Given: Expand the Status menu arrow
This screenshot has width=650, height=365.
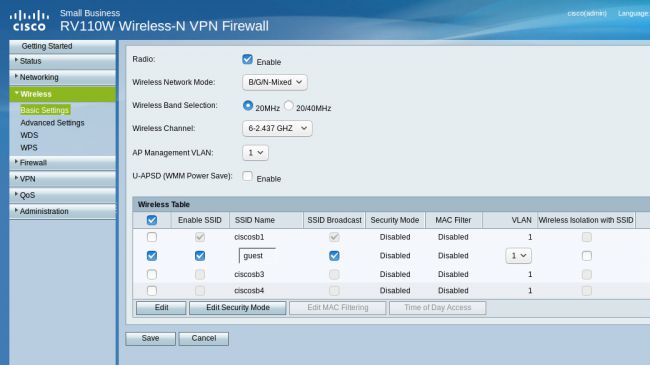Looking at the screenshot, I should pyautogui.click(x=16, y=60).
